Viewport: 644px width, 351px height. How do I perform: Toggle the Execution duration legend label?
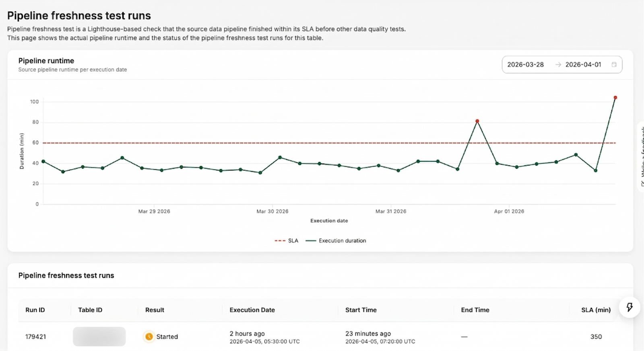[342, 240]
